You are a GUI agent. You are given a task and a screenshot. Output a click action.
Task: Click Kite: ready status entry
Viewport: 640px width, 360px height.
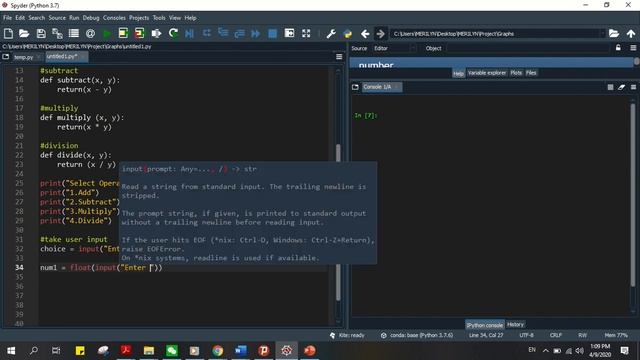pyautogui.click(x=347, y=336)
